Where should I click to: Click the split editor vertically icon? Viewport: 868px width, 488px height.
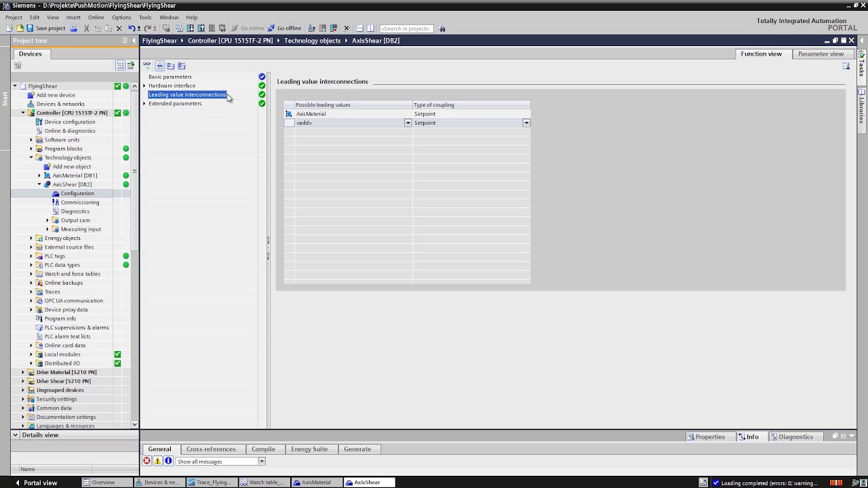pyautogui.click(x=370, y=28)
